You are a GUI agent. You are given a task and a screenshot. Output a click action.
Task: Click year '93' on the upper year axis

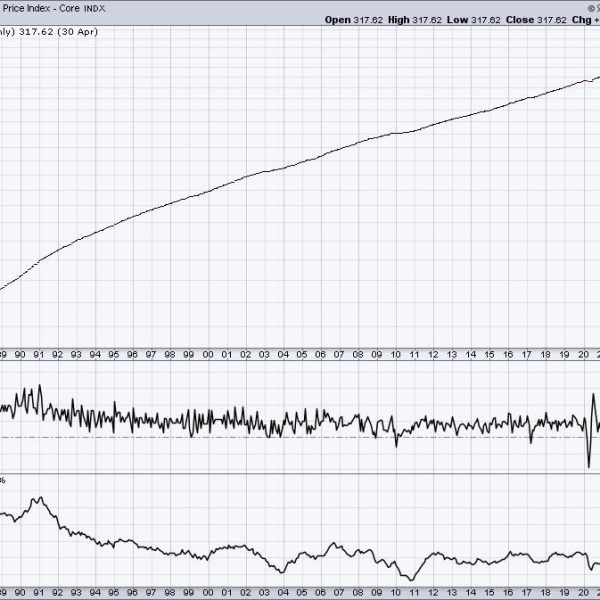point(76,355)
